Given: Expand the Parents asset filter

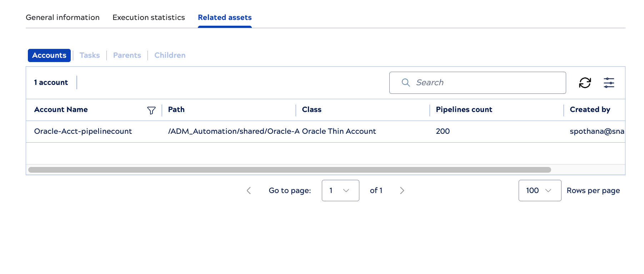Looking at the screenshot, I should pyautogui.click(x=127, y=55).
